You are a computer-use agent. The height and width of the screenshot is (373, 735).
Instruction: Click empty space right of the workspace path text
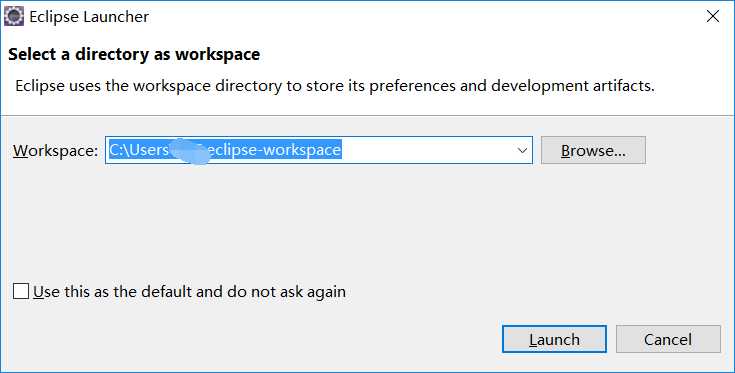(x=427, y=150)
